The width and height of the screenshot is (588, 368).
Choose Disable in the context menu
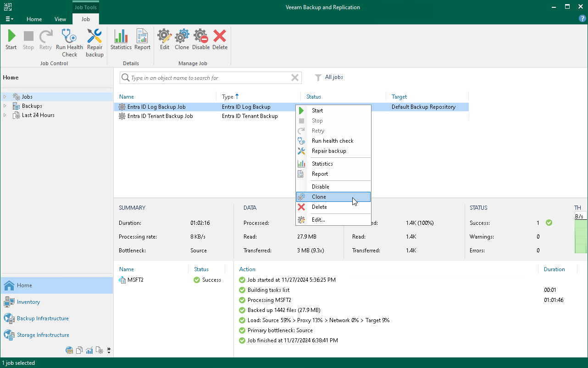pos(333,187)
